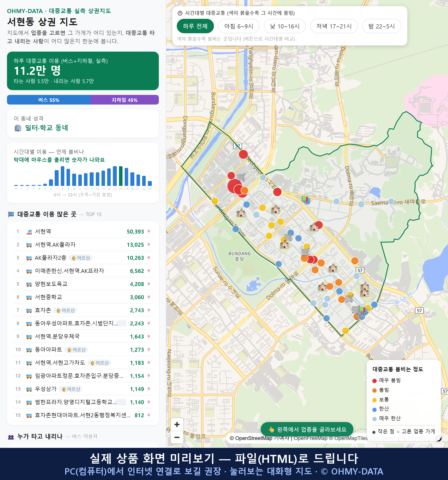Screen dimensions: 448x480
Task: Click the 어르신 badge on 효자촌
Action: click(65, 310)
